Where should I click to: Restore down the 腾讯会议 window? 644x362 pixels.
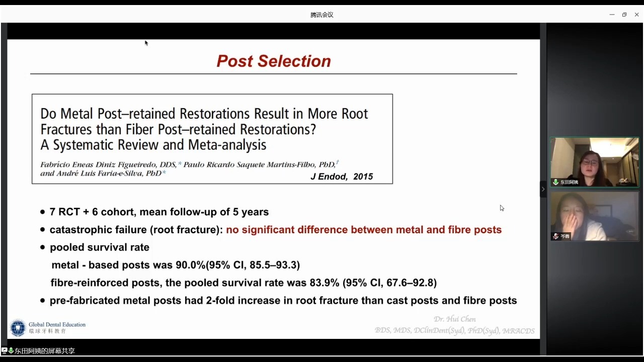(x=624, y=15)
